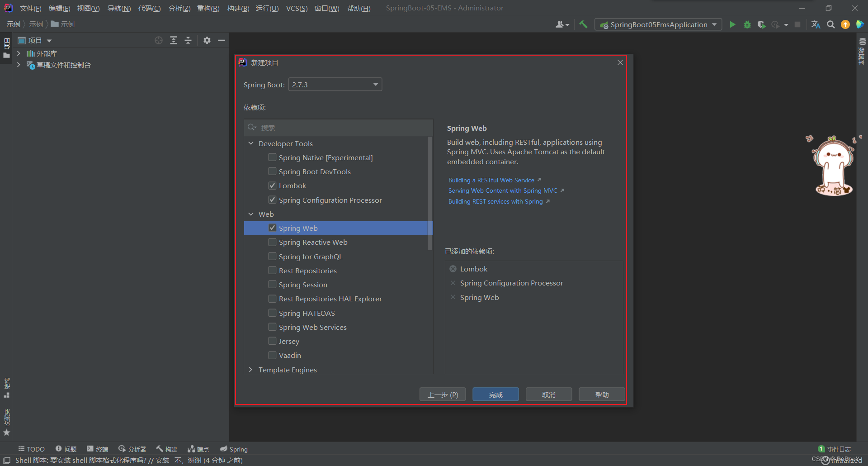Collapse the Web category

coord(251,214)
